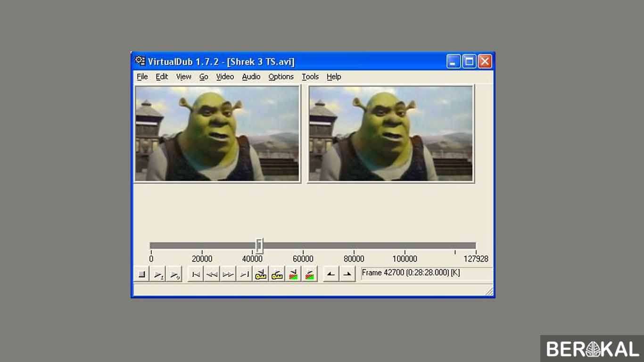Screen dimensions: 644x362
Task: Open the Go menu
Action: point(204,77)
